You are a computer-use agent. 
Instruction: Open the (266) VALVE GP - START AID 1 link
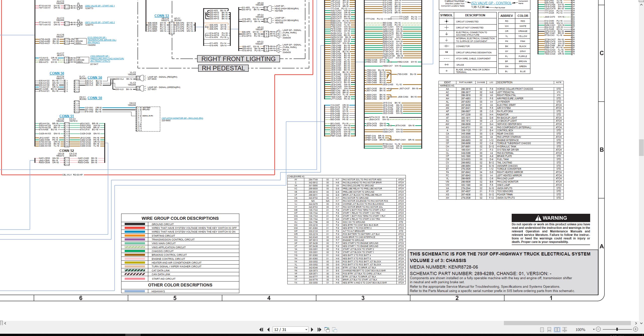point(100,6)
